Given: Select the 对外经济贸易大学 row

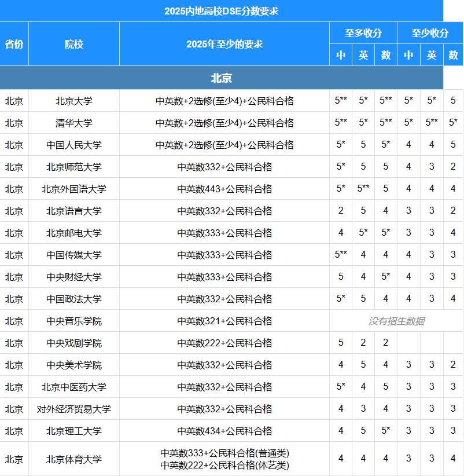Looking at the screenshot, I should (x=73, y=409).
